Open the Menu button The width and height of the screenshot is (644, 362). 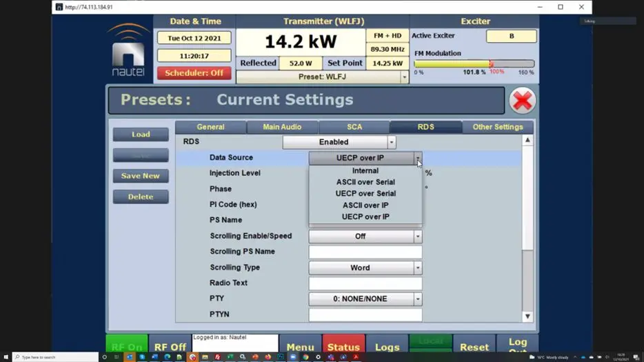coord(300,344)
